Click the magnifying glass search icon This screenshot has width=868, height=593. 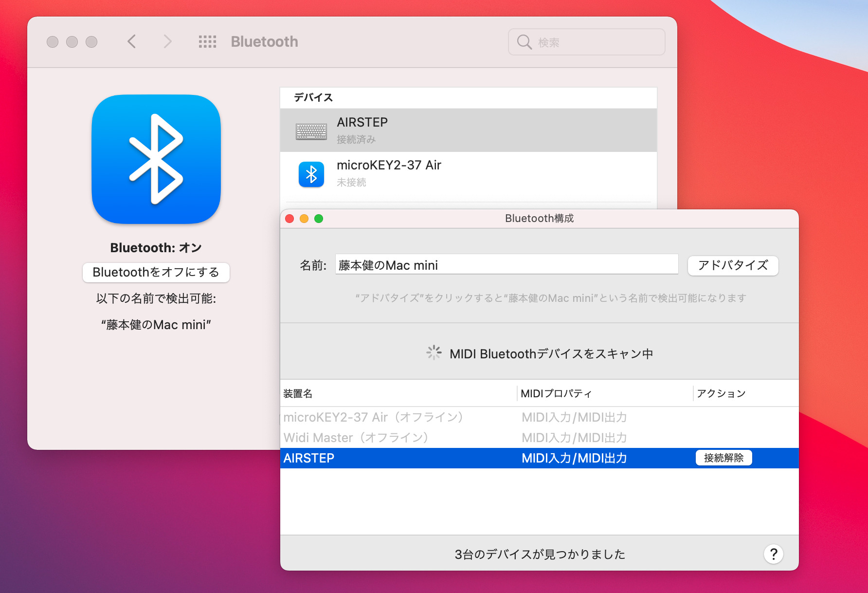[524, 42]
